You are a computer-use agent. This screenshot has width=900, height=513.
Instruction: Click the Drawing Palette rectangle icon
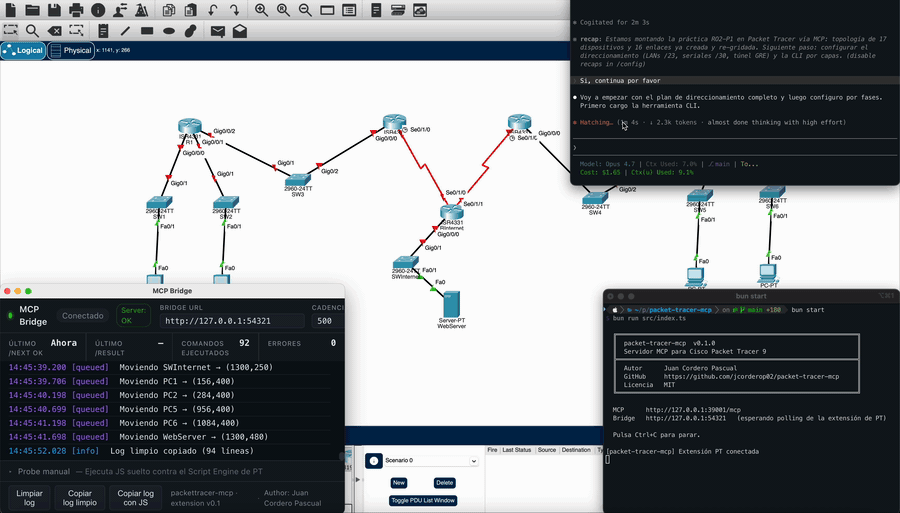327,10
